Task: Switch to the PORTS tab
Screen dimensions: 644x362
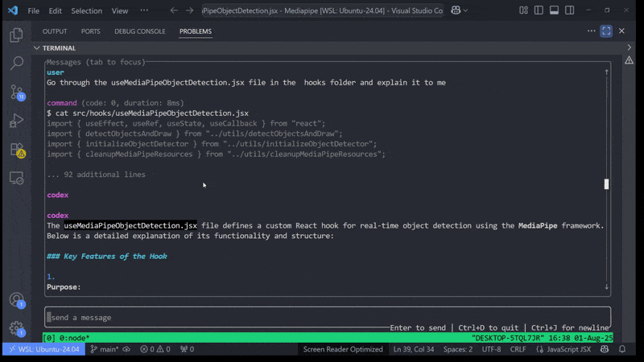Action: point(91,31)
